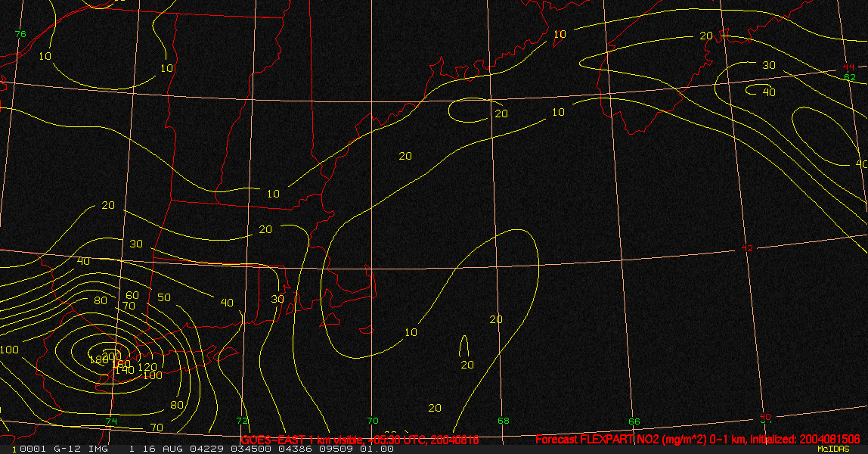Click the 80 contour label beside the 60 label
This screenshot has width=868, height=454.
[101, 300]
